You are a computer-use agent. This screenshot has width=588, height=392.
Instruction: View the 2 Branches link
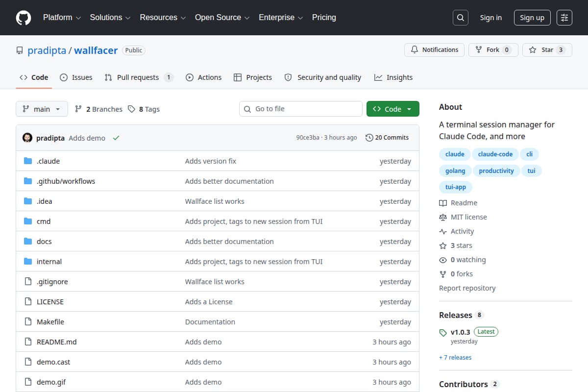coord(98,109)
